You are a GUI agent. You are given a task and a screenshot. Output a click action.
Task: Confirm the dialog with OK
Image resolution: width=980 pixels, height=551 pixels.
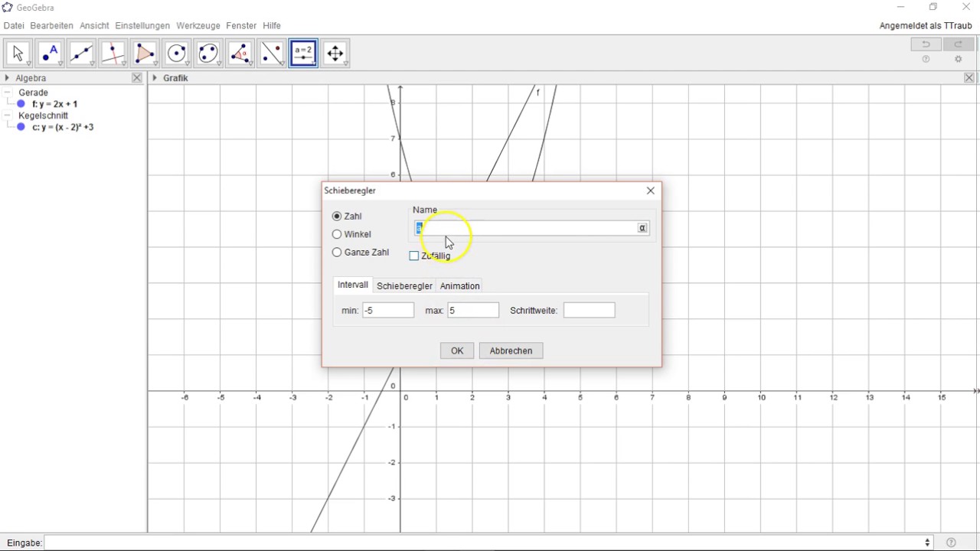(457, 350)
